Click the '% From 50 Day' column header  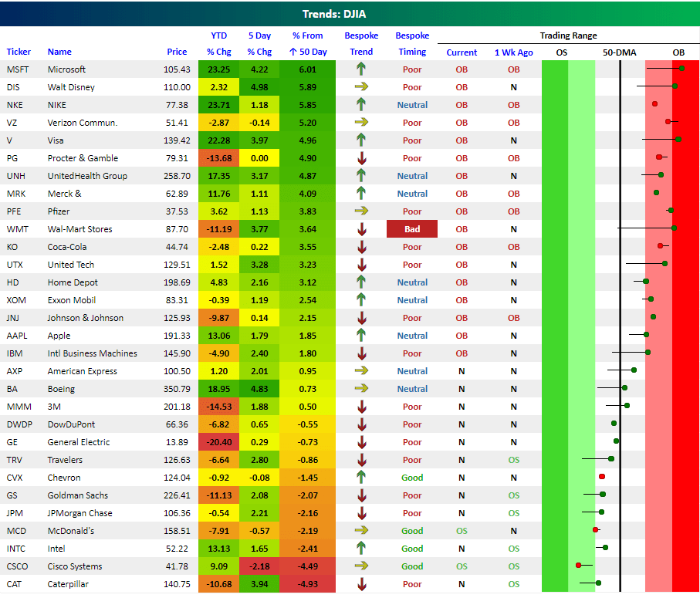[309, 44]
